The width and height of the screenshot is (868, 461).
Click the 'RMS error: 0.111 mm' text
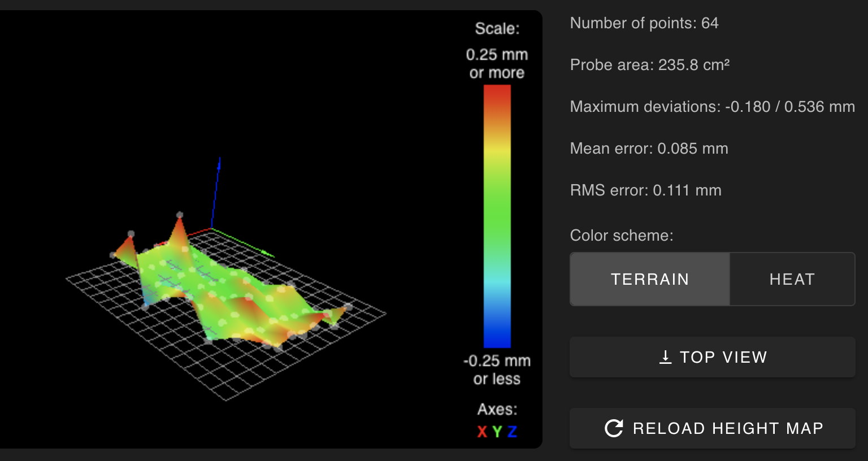coord(645,190)
